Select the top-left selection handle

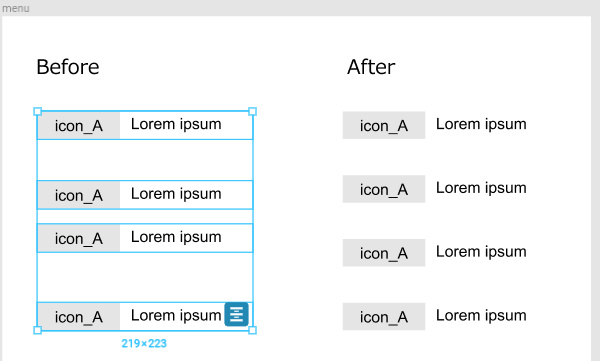(38, 111)
